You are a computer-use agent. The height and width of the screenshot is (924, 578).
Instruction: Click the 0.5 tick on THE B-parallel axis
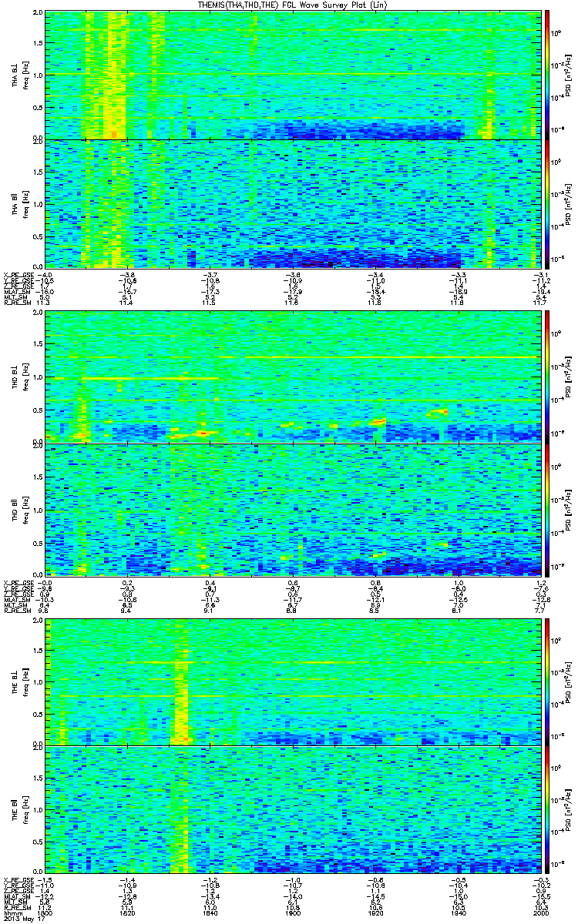click(x=37, y=840)
